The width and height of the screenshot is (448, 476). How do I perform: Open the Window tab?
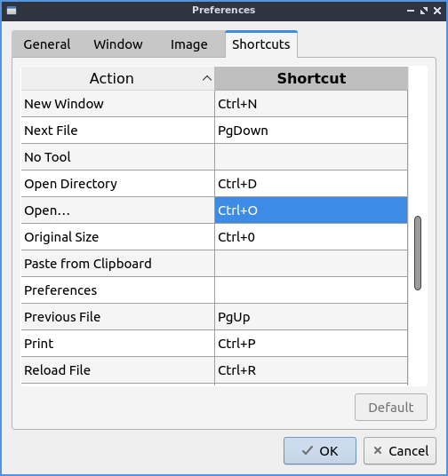click(x=118, y=44)
